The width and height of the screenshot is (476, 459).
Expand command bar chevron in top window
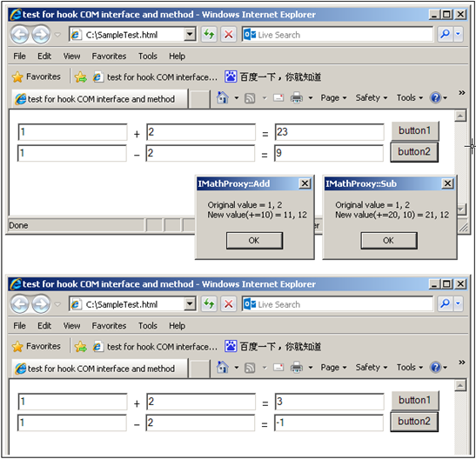(462, 92)
